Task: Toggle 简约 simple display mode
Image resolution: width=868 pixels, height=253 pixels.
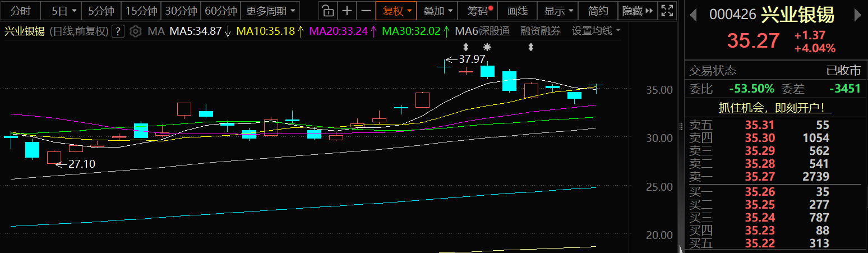Action: pos(598,11)
